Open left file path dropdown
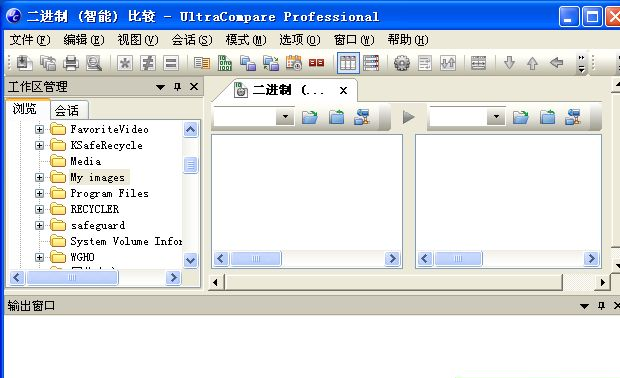This screenshot has width=620, height=378. pyautogui.click(x=285, y=117)
